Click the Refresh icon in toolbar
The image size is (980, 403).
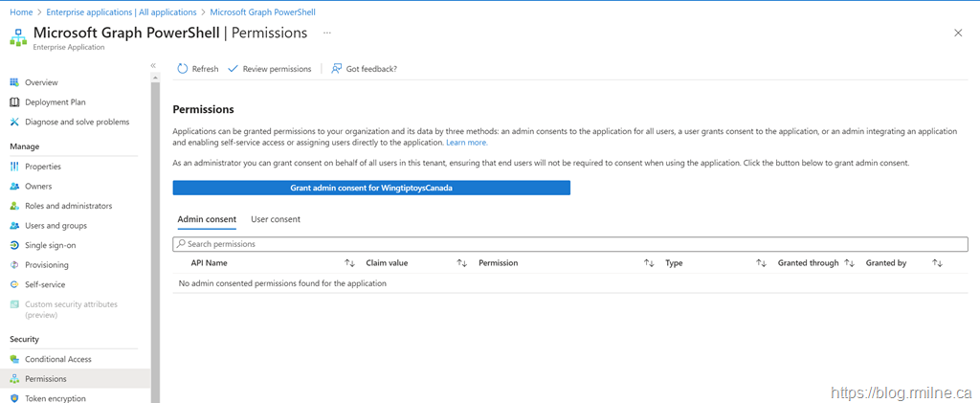(183, 69)
